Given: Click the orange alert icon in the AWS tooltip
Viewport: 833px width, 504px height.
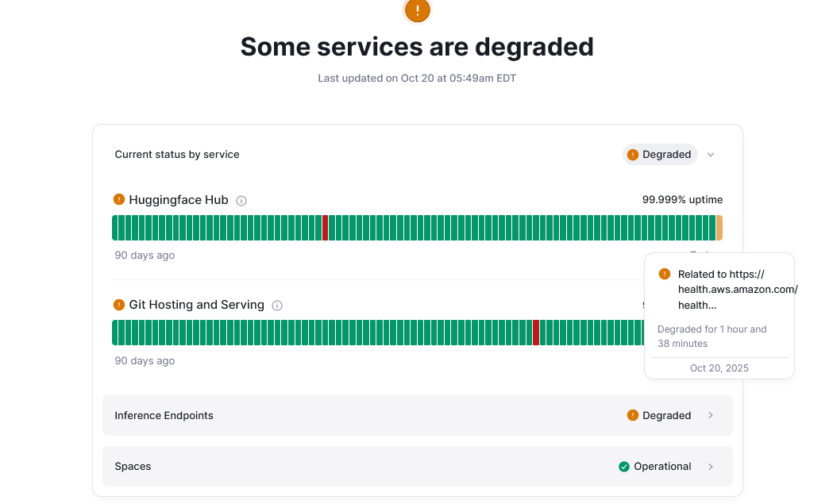Looking at the screenshot, I should pos(665,274).
